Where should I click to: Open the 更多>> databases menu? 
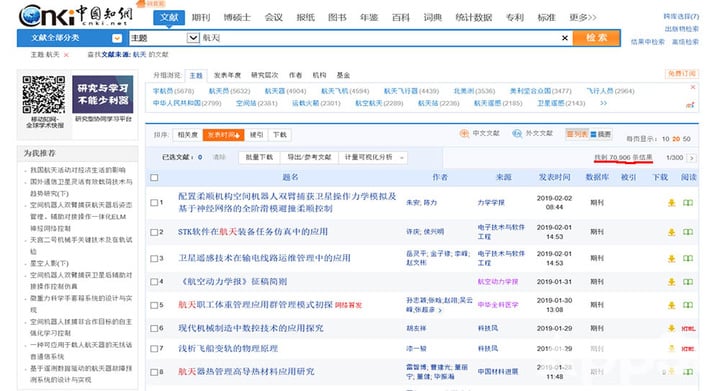click(583, 17)
